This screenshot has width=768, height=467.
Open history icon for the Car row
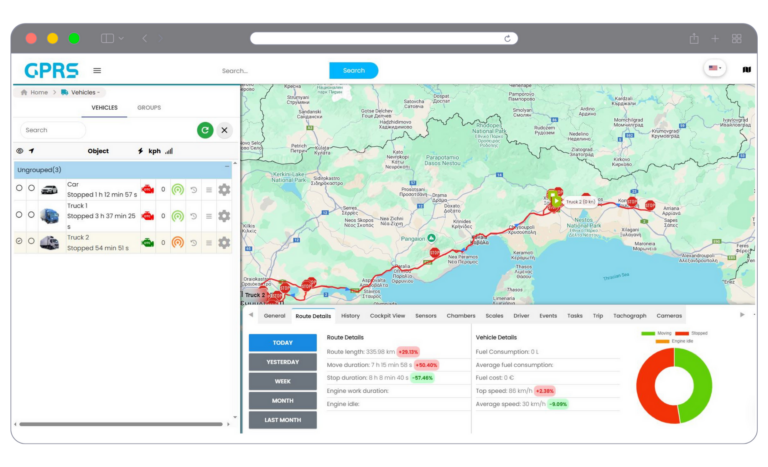(x=193, y=189)
